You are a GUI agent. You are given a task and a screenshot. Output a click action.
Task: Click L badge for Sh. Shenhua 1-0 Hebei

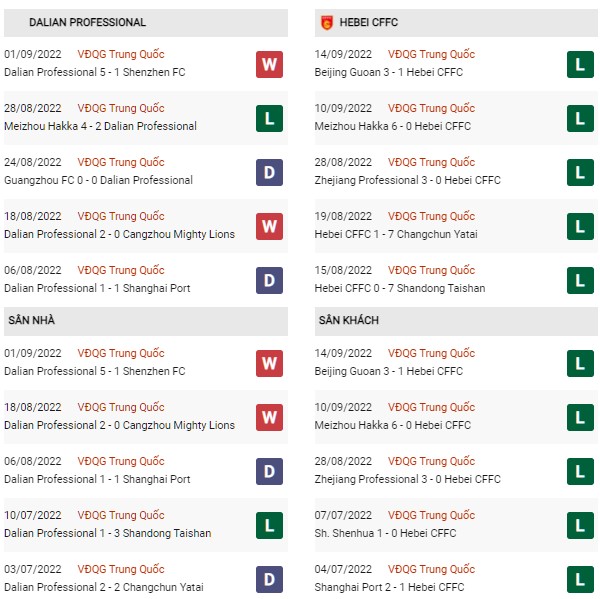(x=580, y=525)
